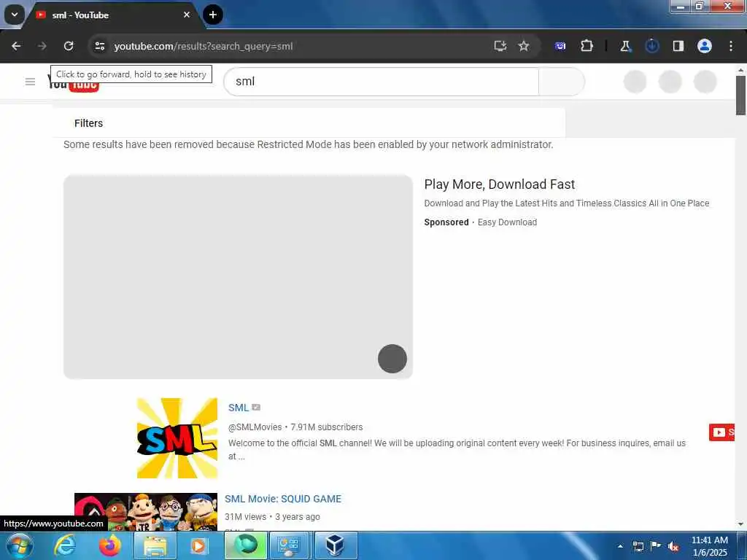The height and width of the screenshot is (560, 747).
Task: Open Firefox from the taskbar
Action: pyautogui.click(x=110, y=545)
